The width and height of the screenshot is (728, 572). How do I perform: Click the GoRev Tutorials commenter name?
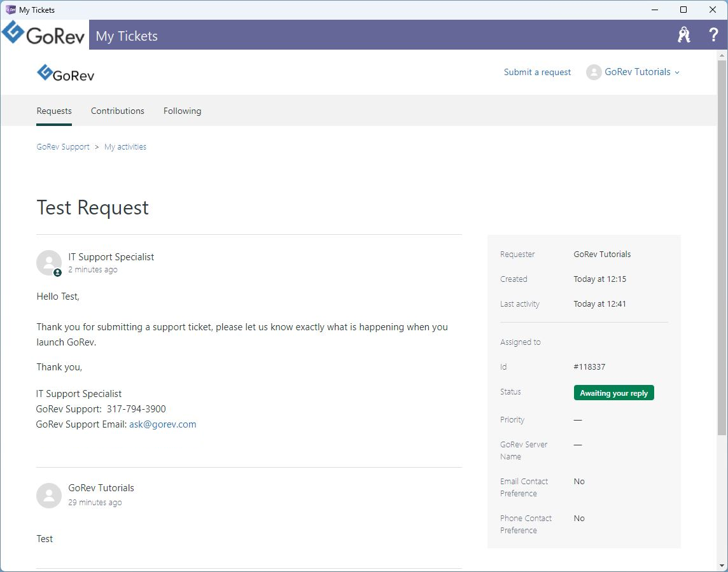pos(101,488)
